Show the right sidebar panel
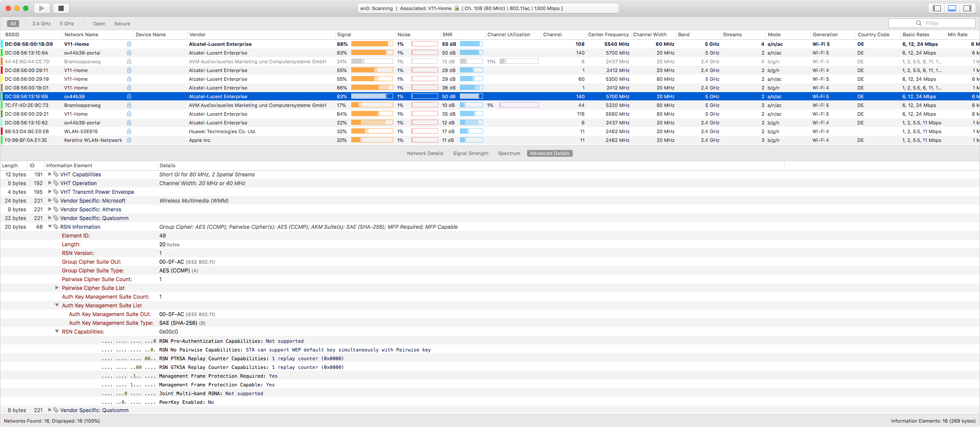This screenshot has width=980, height=427. click(967, 8)
